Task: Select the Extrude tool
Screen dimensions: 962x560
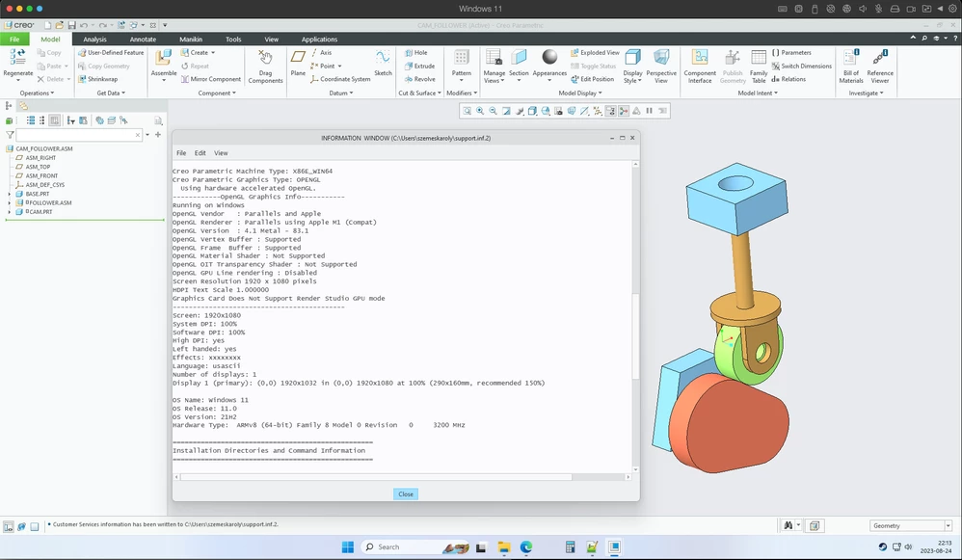Action: coord(419,66)
